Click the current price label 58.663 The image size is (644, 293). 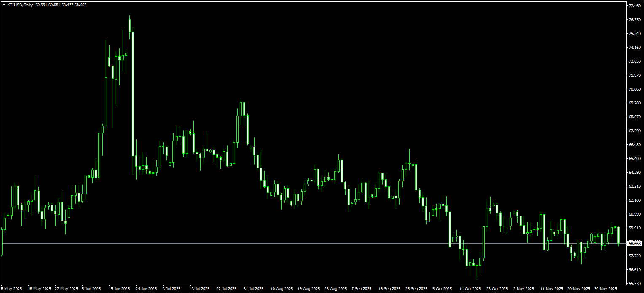pyautogui.click(x=634, y=244)
